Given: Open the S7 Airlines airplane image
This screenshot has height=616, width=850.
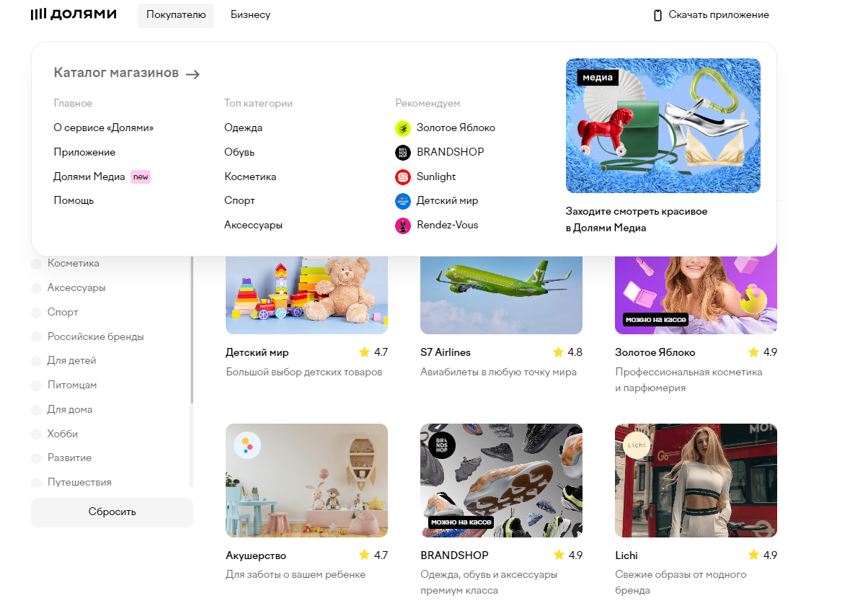Looking at the screenshot, I should (x=502, y=295).
